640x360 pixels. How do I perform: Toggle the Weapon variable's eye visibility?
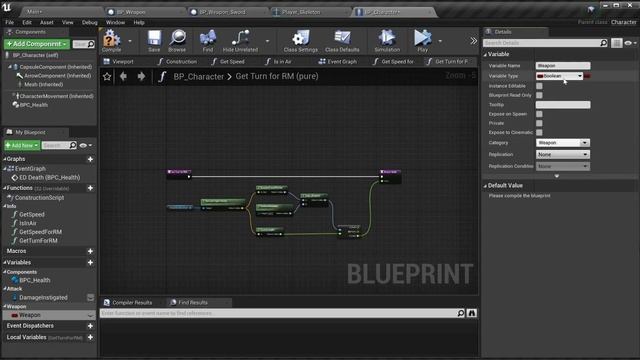(90, 315)
